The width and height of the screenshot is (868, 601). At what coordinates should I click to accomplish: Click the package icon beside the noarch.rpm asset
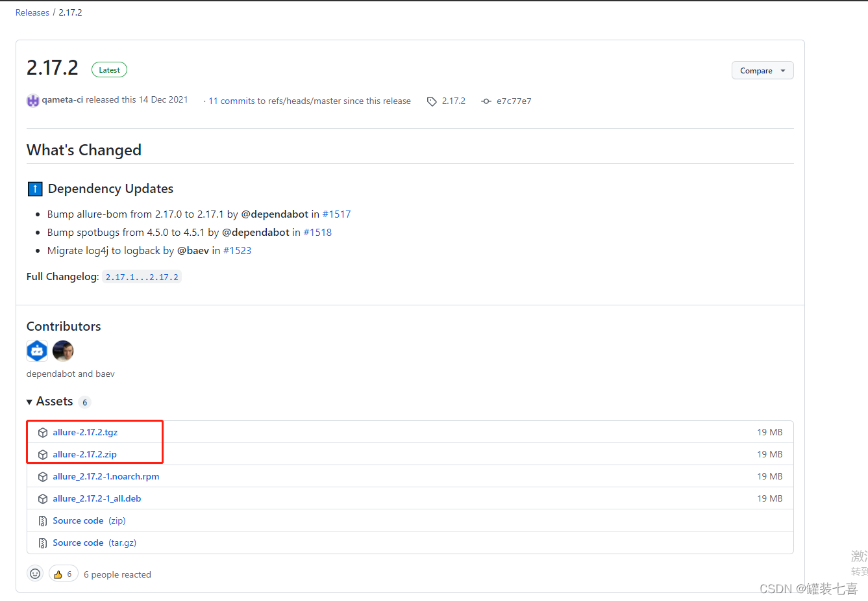point(43,477)
